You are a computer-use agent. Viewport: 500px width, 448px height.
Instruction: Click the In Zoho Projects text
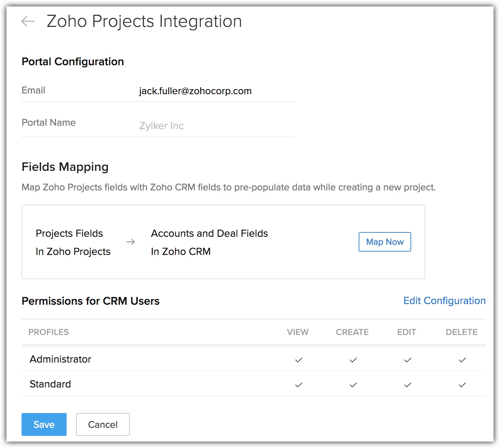point(73,252)
